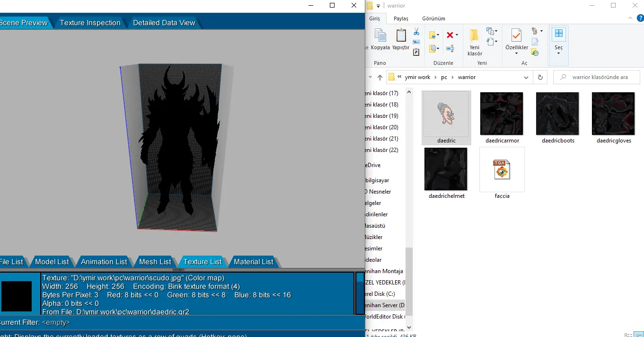Screen dimensions: 644x337
Task: Delete the file with the red X icon
Action: click(450, 35)
